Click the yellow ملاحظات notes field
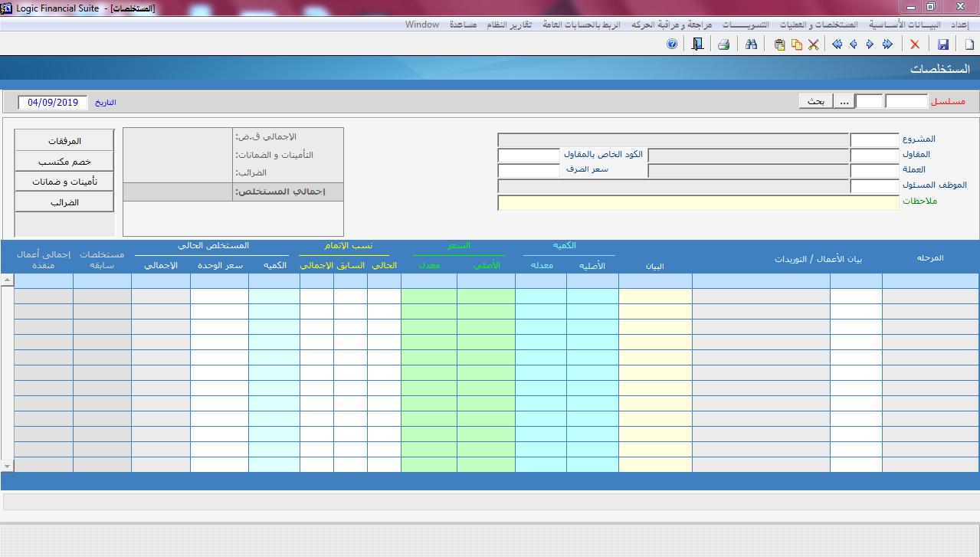Image resolution: width=980 pixels, height=557 pixels. (x=697, y=203)
